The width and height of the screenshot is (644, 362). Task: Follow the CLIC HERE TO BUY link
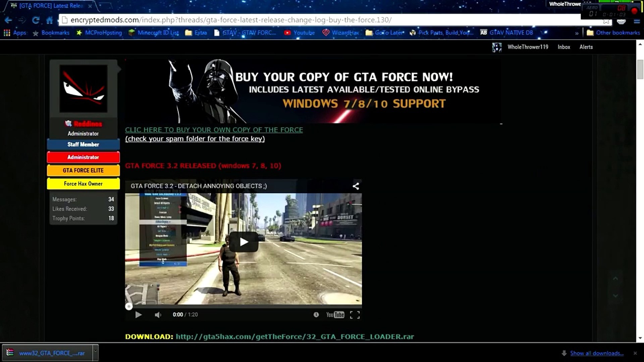click(214, 130)
